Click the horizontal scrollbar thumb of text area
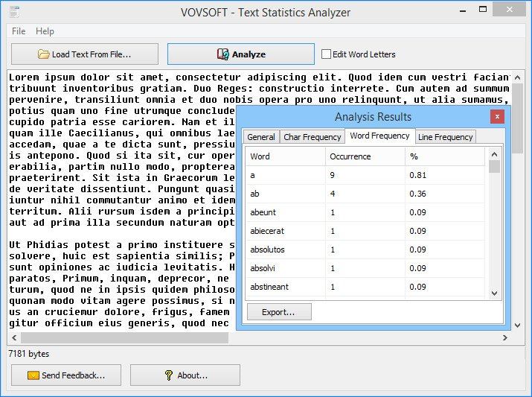Screen dimensions: 532x397 coord(124,337)
